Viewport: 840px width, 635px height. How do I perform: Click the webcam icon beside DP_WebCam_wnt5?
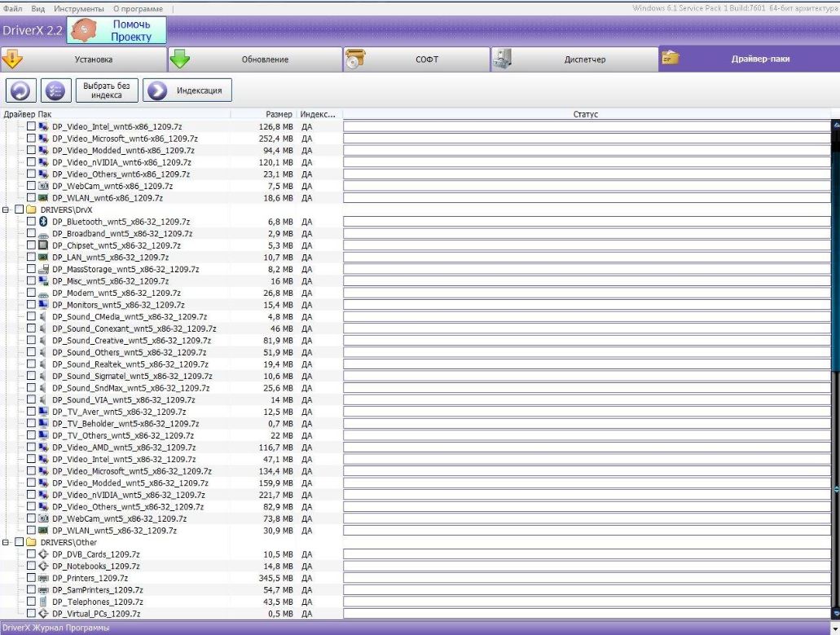click(44, 518)
